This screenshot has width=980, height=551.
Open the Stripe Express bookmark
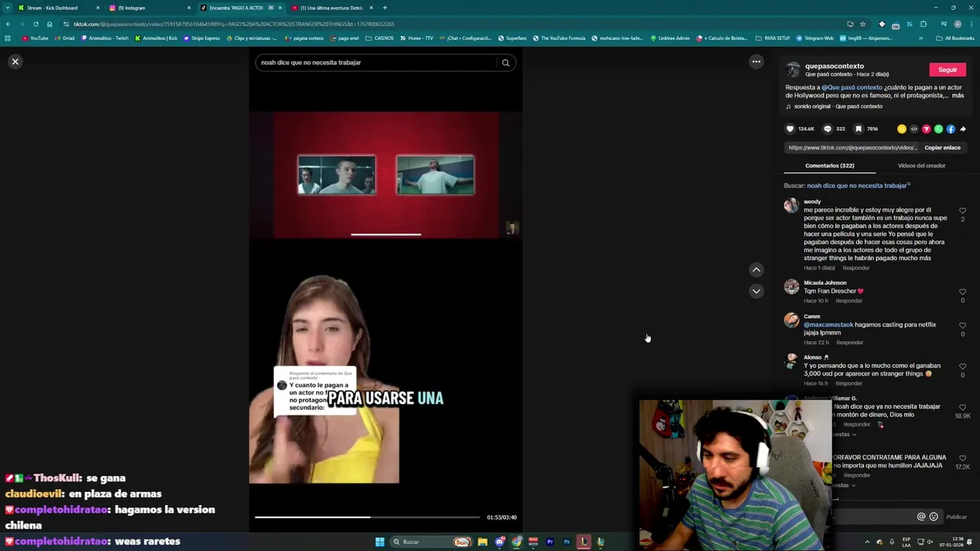[x=201, y=37]
